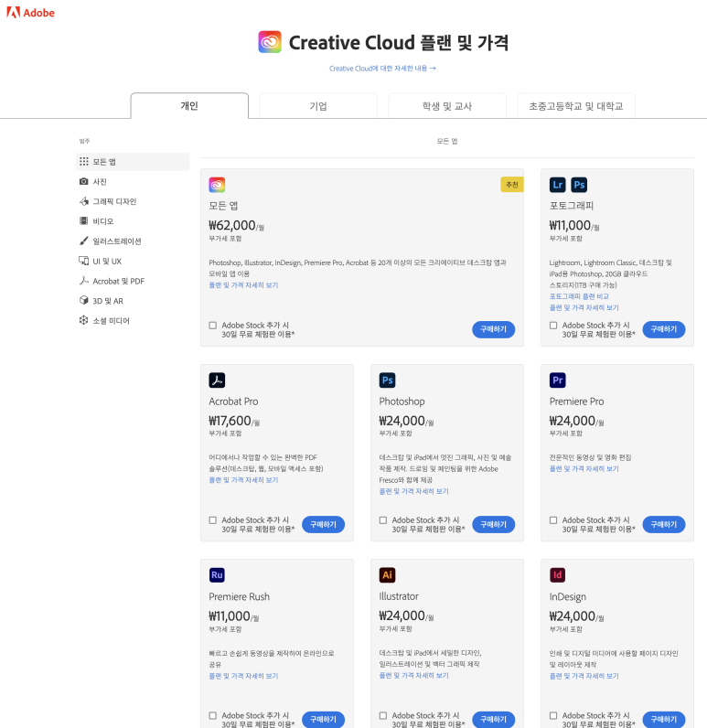This screenshot has height=728, width=707.
Task: Switch to the 기업 tab
Action: click(x=318, y=106)
